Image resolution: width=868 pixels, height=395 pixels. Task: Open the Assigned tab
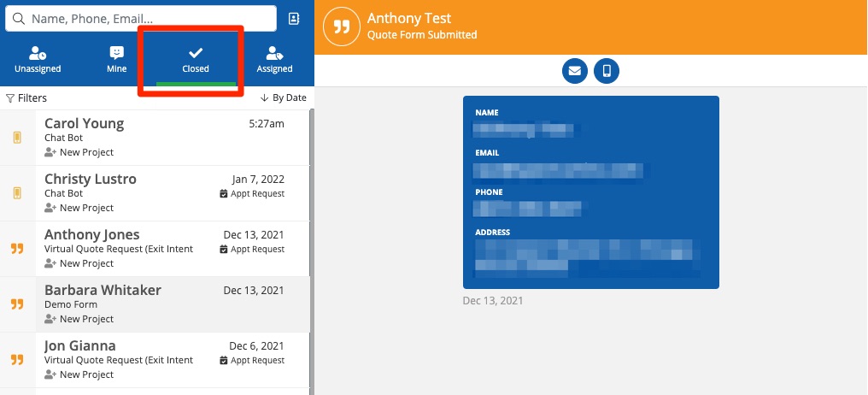pyautogui.click(x=274, y=59)
